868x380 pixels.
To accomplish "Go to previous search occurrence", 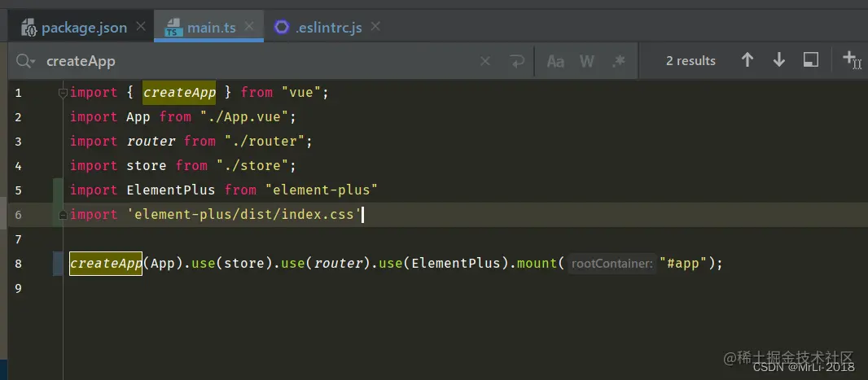I will pyautogui.click(x=747, y=59).
